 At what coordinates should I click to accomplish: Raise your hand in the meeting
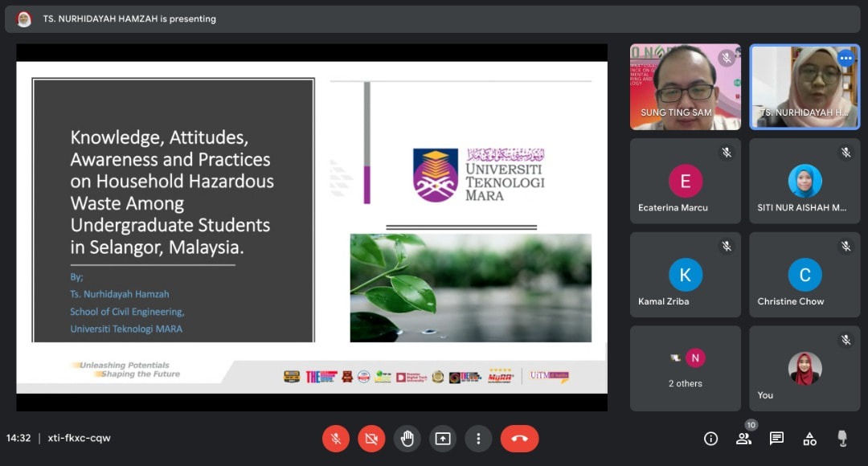407,439
